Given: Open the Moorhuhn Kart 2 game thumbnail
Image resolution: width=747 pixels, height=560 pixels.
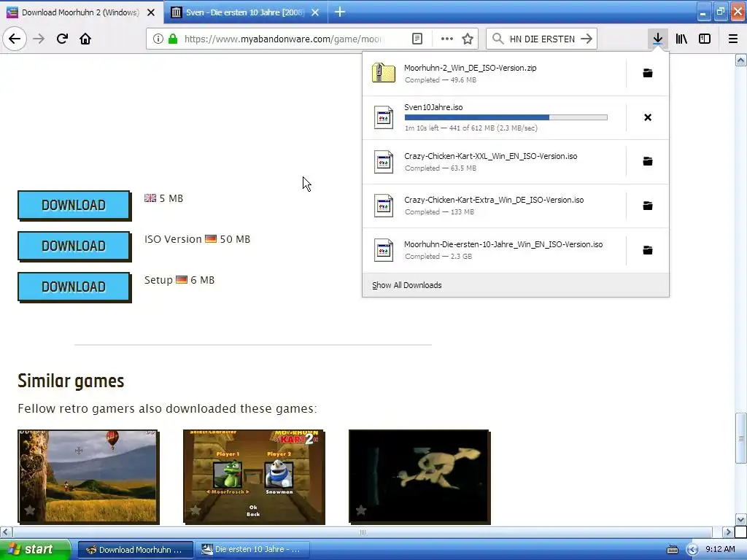Looking at the screenshot, I should coord(253,476).
